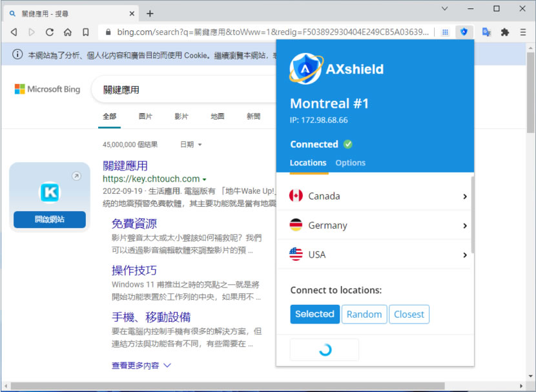Open the 操作技巧 sublink
This screenshot has width=536, height=392.
point(134,271)
